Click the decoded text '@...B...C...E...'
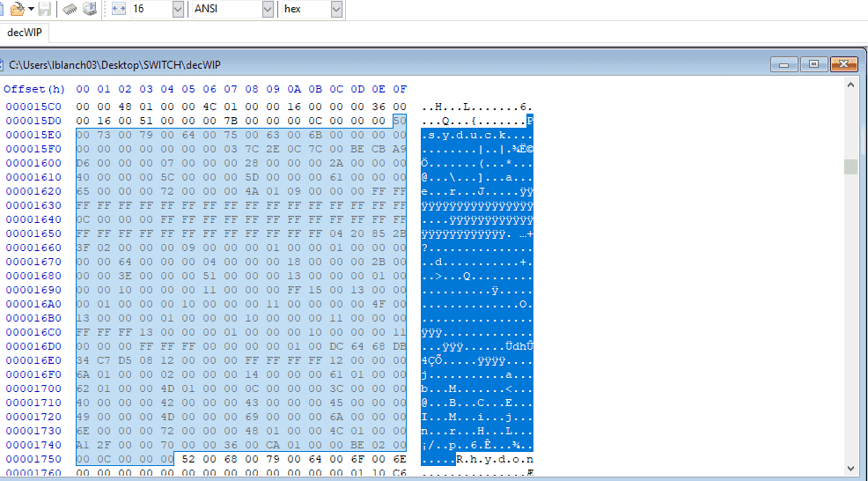Viewport: 868px width, 481px height. coord(476,403)
